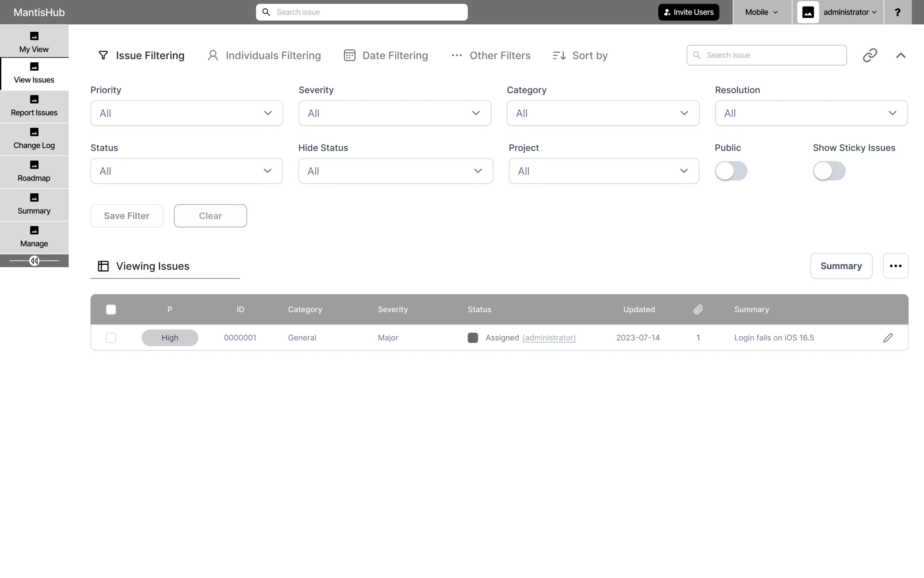Open the Priority dropdown
Screen dimensions: 924x578
click(x=187, y=113)
